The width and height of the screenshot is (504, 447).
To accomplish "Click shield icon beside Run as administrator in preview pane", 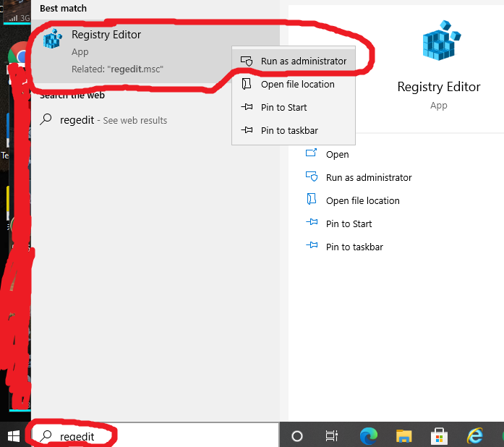I will coord(312,176).
